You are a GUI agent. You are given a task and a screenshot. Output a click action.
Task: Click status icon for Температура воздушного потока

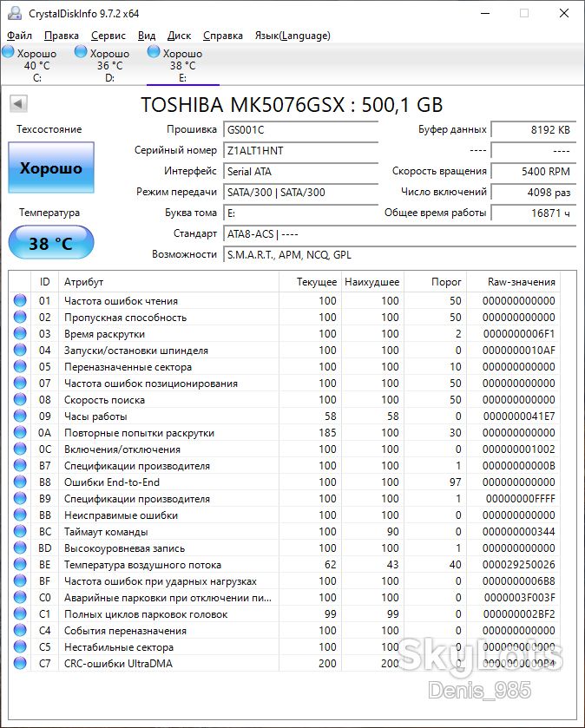[20, 564]
